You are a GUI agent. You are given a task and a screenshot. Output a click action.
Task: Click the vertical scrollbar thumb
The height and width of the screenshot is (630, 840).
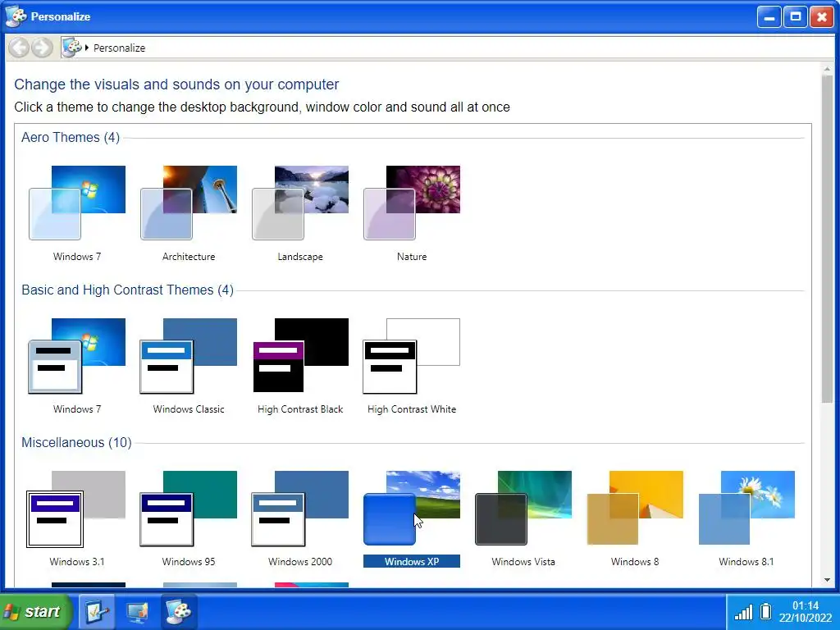(827, 239)
